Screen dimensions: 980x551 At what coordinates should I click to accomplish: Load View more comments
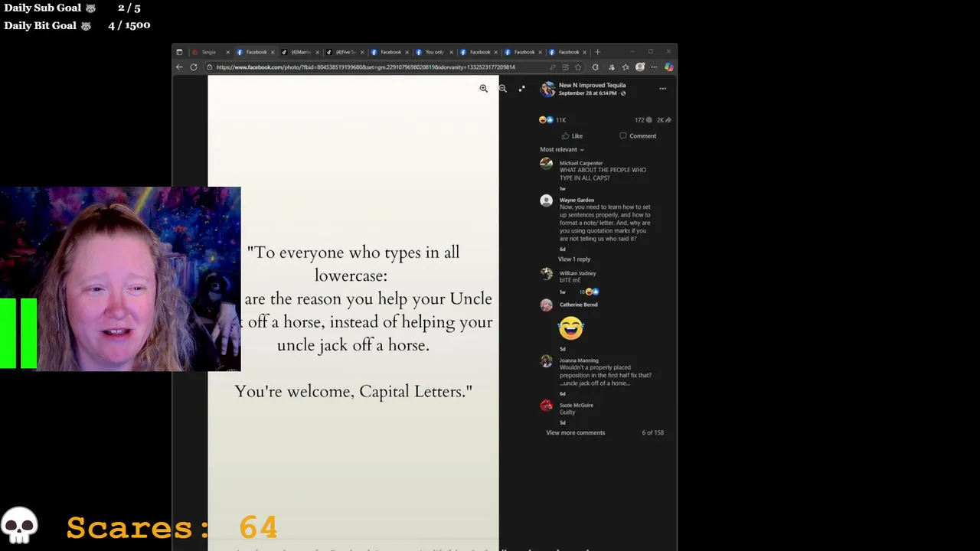coord(575,433)
